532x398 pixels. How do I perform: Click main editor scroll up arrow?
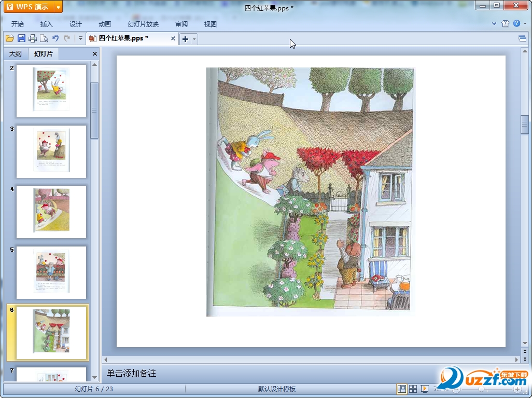[525, 51]
